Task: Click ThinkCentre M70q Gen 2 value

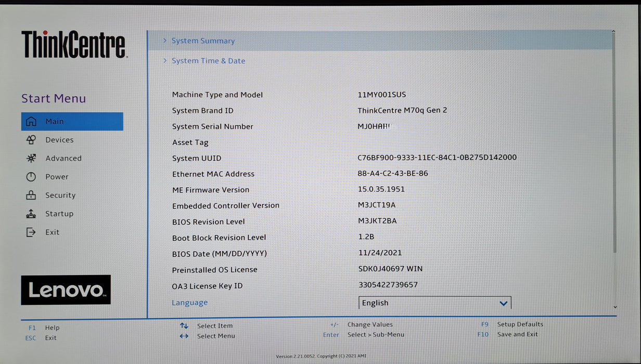Action: [x=402, y=110]
